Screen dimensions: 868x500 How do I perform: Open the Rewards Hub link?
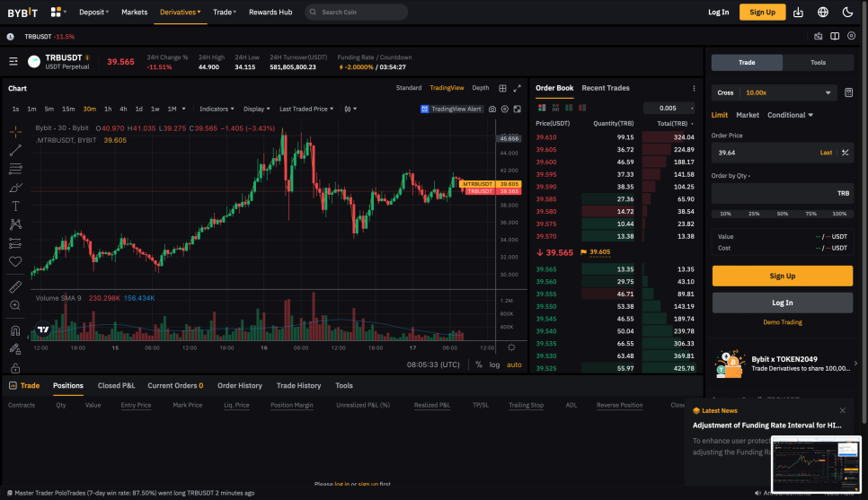(x=270, y=13)
